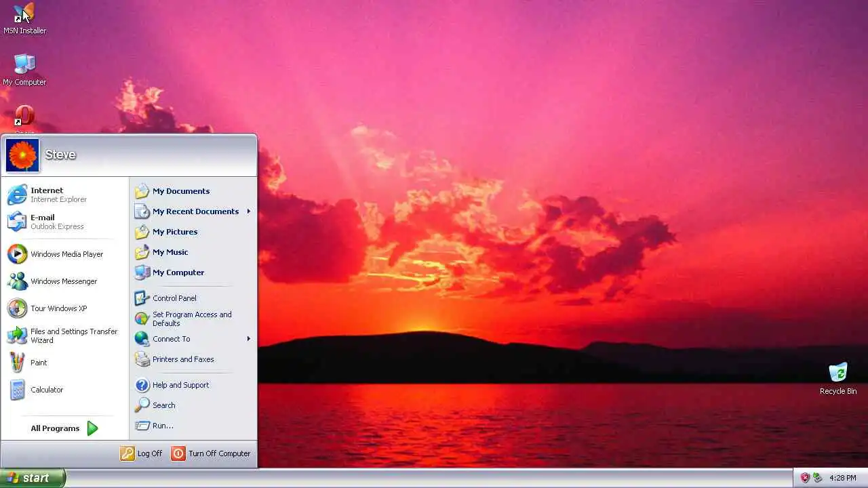Click the Set Program Access and Defaults icon
868x488 pixels.
pyautogui.click(x=142, y=319)
